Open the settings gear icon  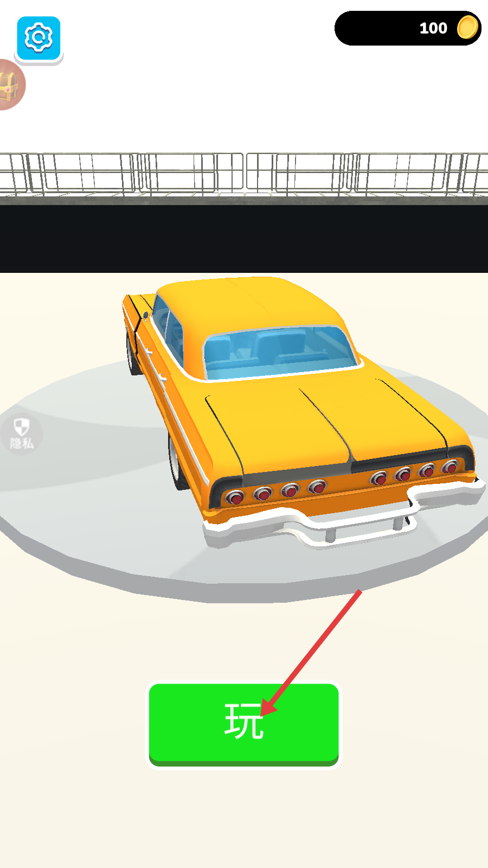click(x=38, y=38)
